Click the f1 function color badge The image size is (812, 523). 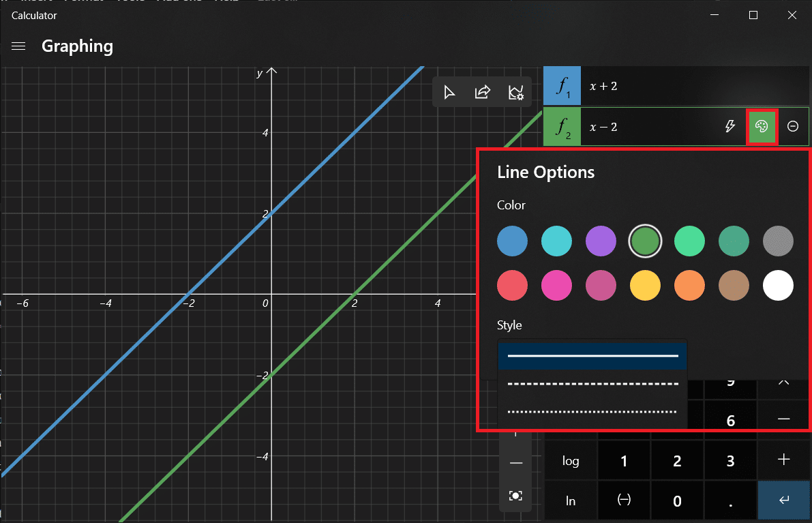point(562,86)
